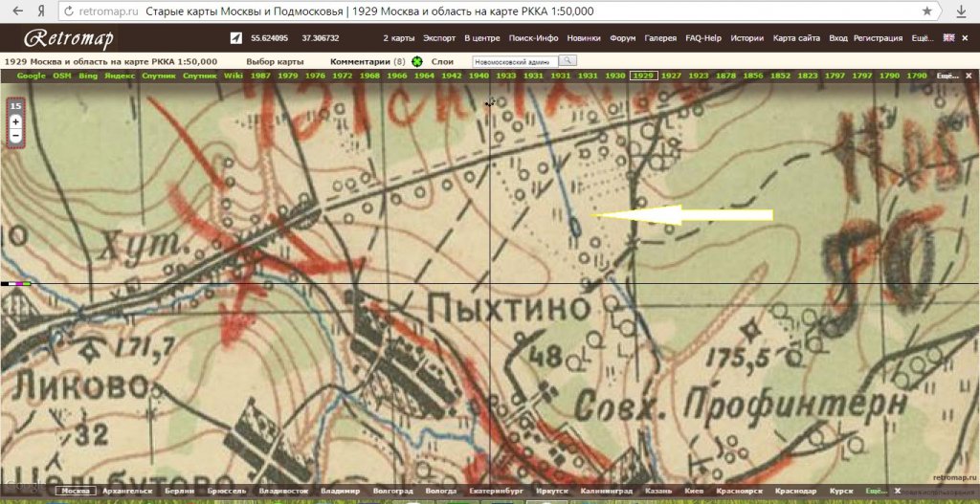Expand 'Ещё...' in the year bar
Viewport: 980px width, 504px height.
coord(947,76)
